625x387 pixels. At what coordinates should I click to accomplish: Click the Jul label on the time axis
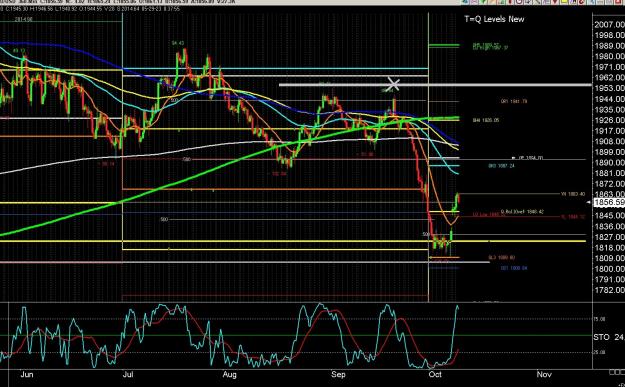click(128, 375)
